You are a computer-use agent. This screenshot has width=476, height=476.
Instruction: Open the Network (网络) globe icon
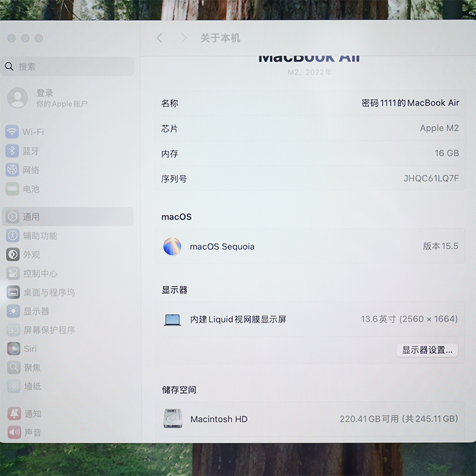click(12, 170)
